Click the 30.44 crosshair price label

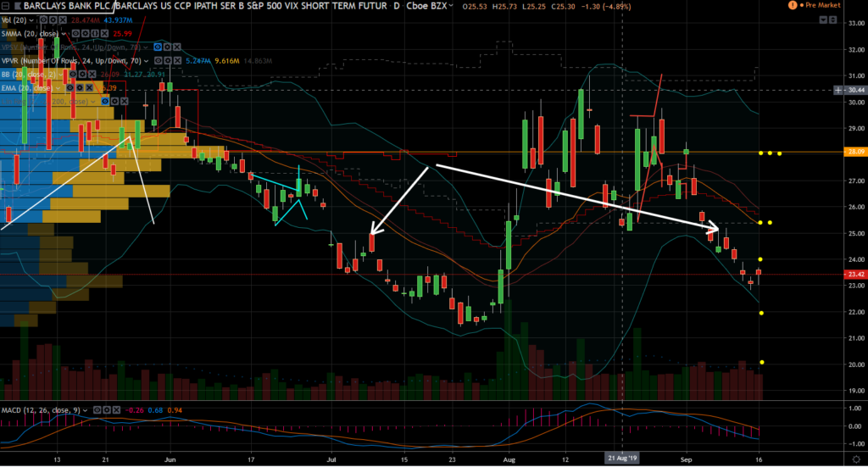856,90
